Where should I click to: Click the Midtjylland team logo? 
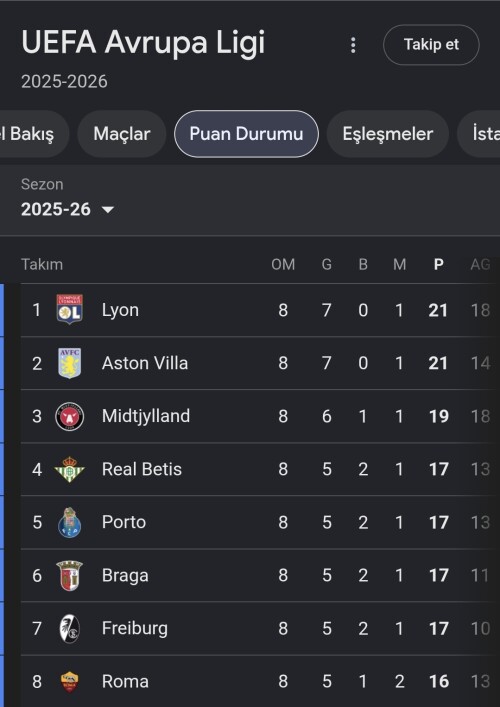tap(69, 416)
